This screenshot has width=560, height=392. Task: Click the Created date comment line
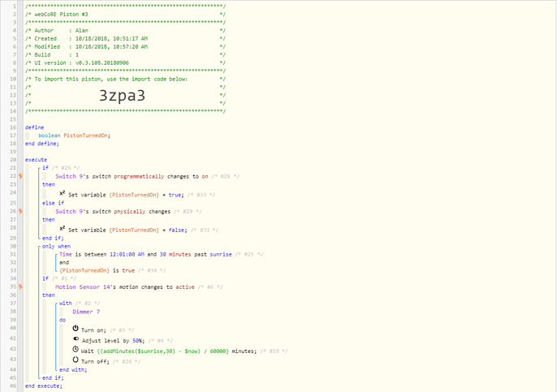pyautogui.click(x=125, y=39)
